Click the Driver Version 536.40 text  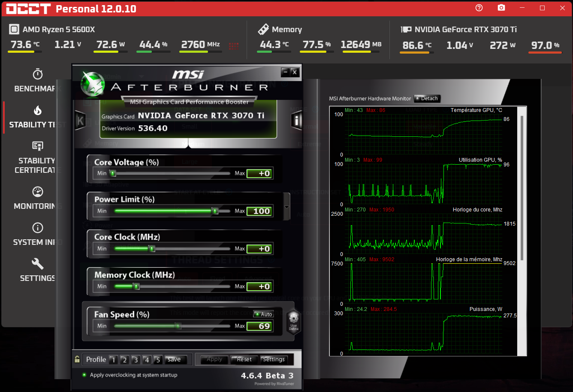135,128
